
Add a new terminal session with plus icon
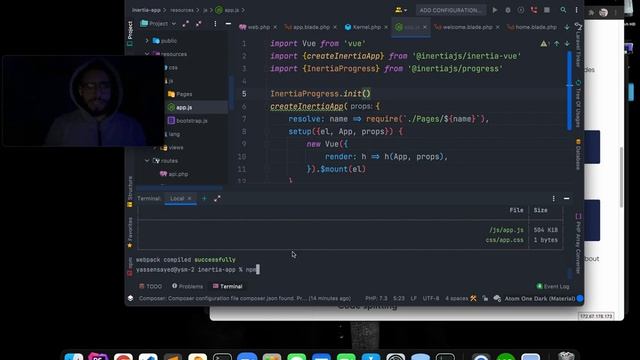[x=204, y=198]
